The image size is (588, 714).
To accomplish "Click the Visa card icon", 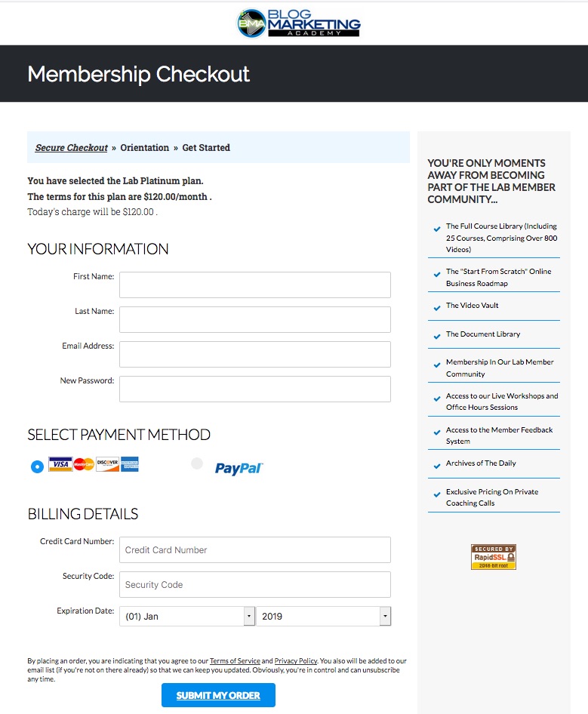I will click(60, 464).
